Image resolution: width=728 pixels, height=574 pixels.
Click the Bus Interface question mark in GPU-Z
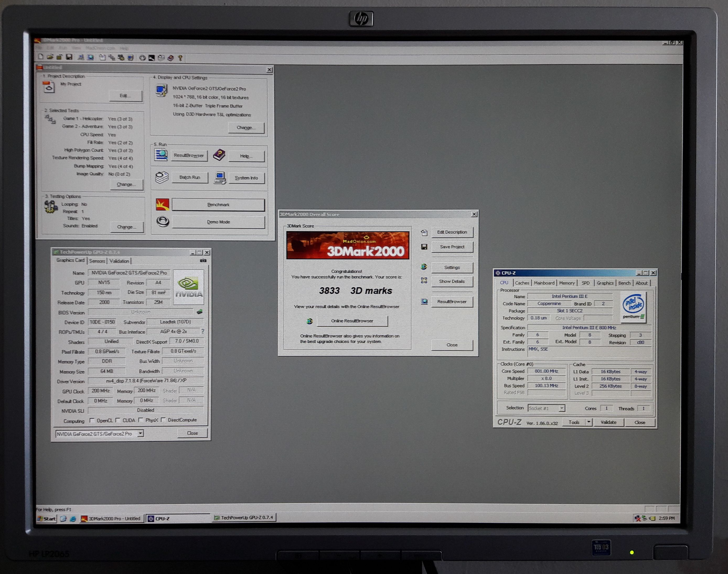[203, 331]
